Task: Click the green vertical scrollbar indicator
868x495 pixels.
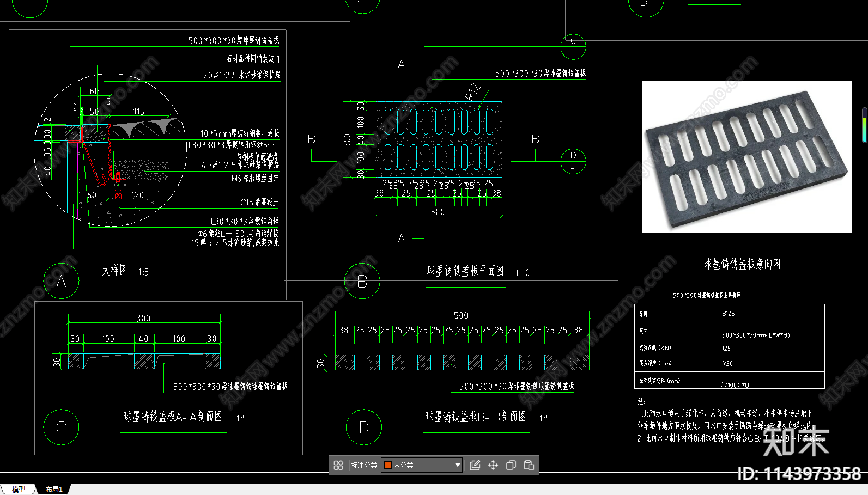Action: [x=864, y=125]
